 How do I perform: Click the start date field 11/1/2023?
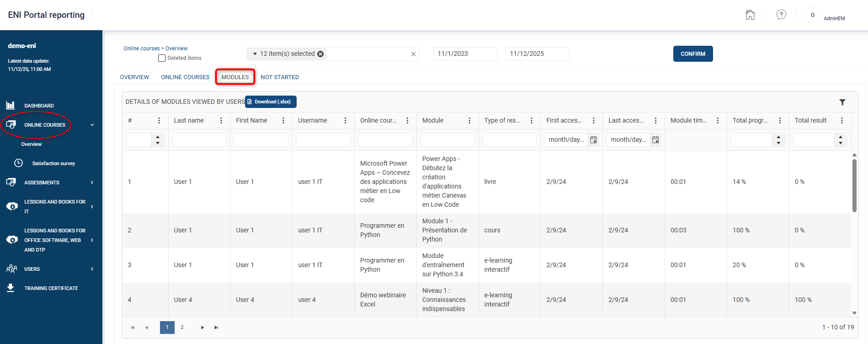(465, 54)
